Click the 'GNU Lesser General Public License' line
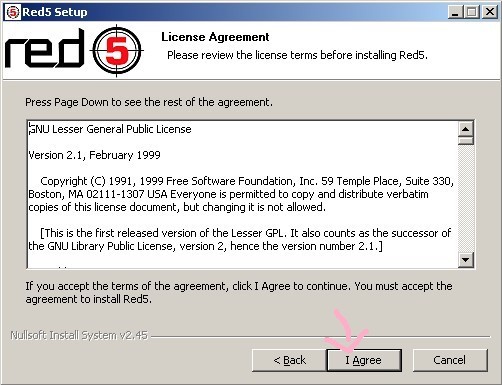The image size is (502, 385). pyautogui.click(x=110, y=129)
